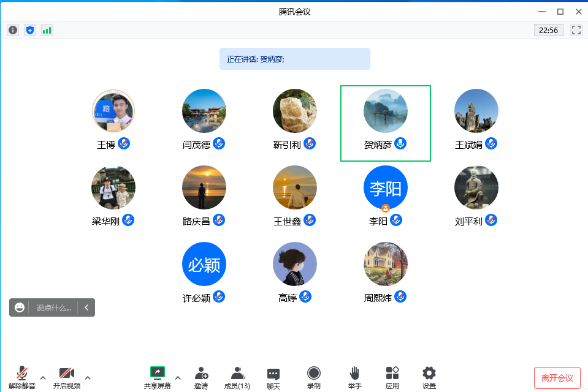The height and width of the screenshot is (392, 588).
Task: Start 录制 recording
Action: pos(314,377)
